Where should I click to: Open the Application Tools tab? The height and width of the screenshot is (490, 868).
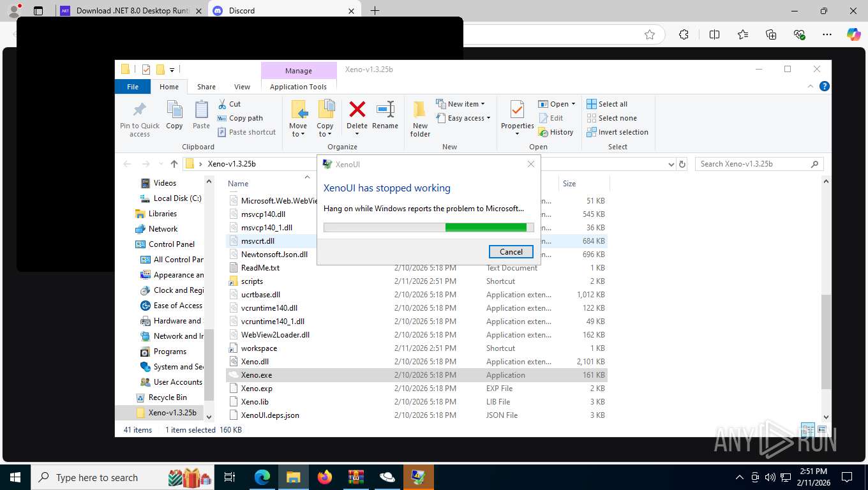coord(298,87)
